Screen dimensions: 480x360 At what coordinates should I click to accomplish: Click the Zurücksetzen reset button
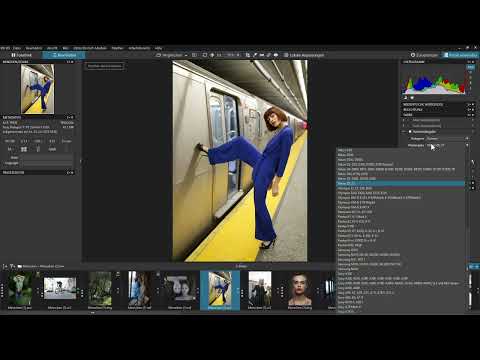[424, 55]
